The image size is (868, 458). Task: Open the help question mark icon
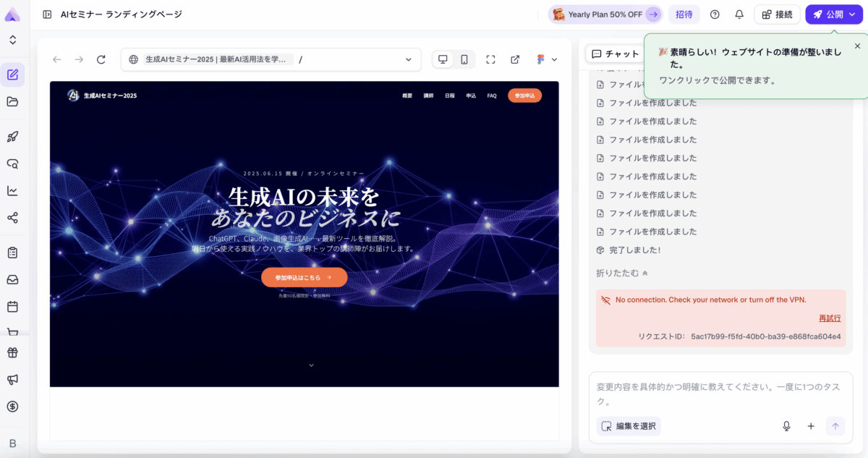tap(715, 14)
